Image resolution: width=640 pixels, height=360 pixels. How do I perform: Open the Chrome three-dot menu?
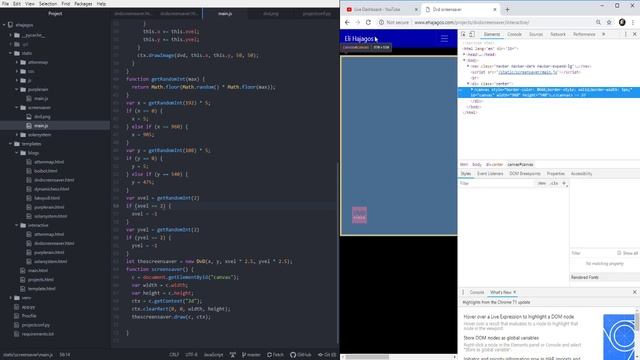coord(633,22)
